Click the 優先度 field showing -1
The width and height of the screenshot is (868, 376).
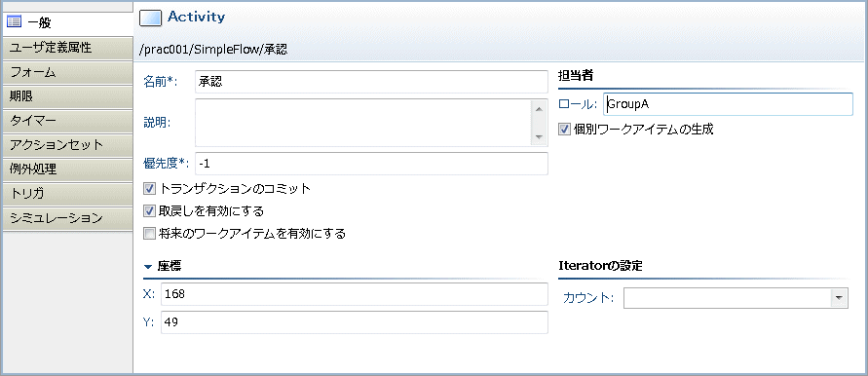[x=371, y=164]
